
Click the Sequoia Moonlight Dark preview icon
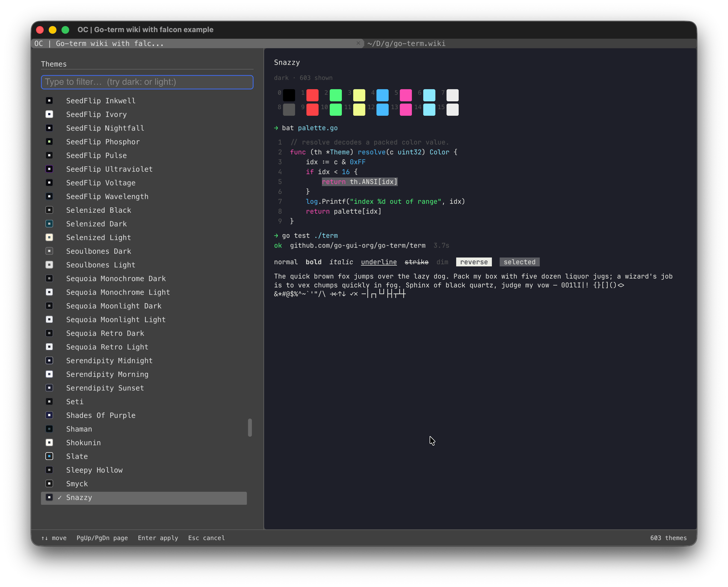49,306
